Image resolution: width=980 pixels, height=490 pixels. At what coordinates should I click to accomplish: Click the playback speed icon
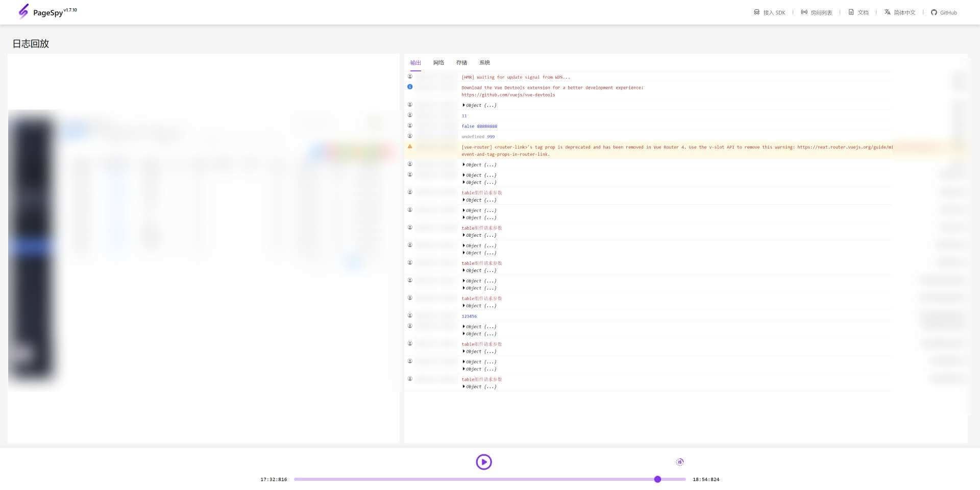click(679, 462)
